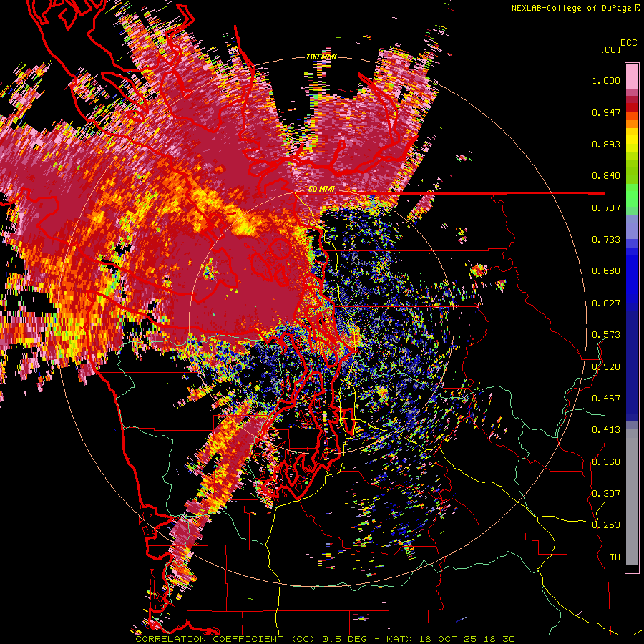Click the TH legend label
The height and width of the screenshot is (644, 644).
tap(615, 557)
